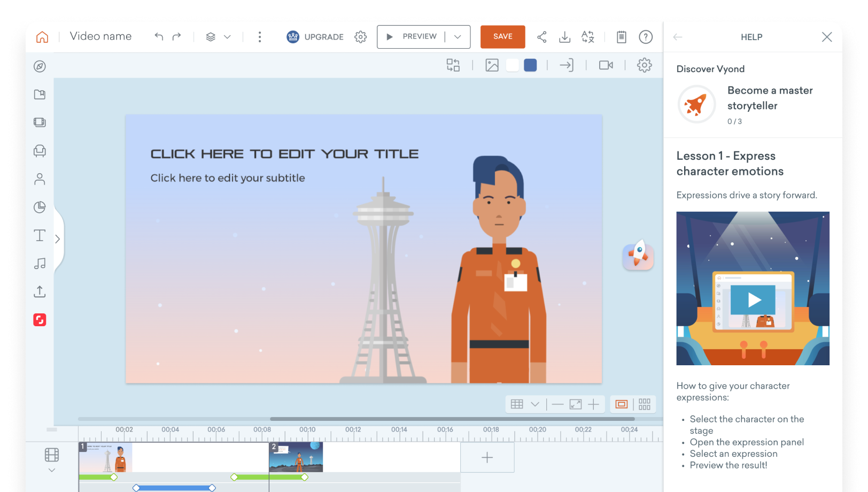Open the translate language icon
This screenshot has height=492, width=868.
[x=588, y=37]
